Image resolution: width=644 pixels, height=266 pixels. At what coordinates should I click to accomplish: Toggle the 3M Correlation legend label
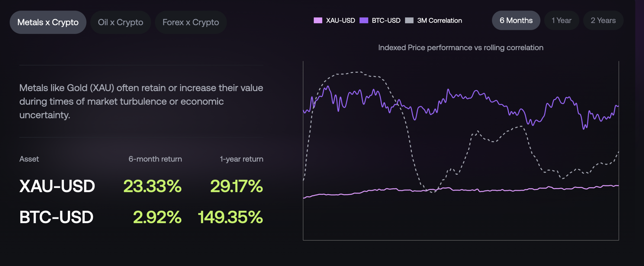[x=439, y=20]
